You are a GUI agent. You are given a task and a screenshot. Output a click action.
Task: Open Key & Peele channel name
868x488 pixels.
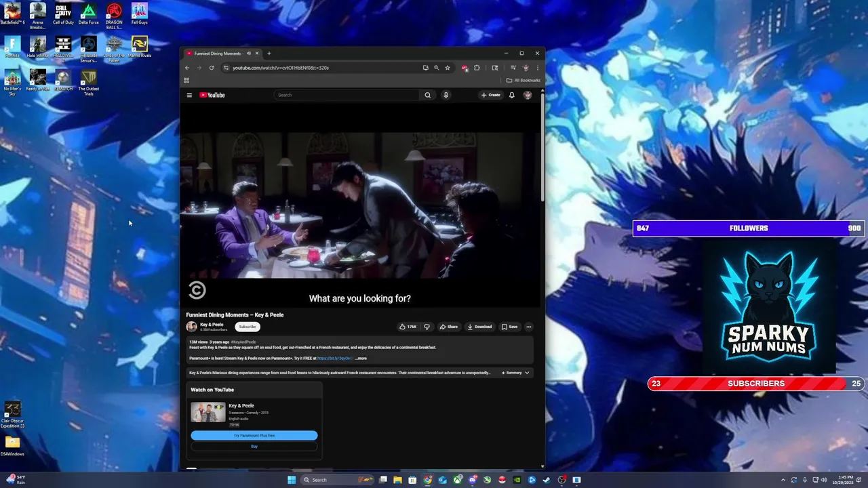pyautogui.click(x=212, y=325)
